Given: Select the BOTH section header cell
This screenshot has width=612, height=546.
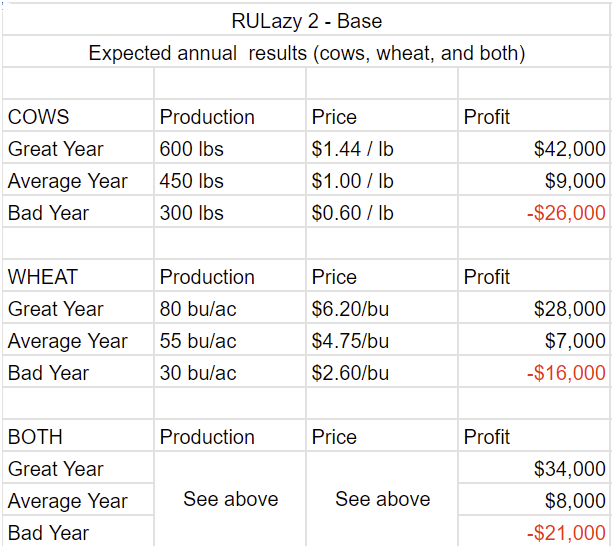Looking at the screenshot, I should pos(36,437).
